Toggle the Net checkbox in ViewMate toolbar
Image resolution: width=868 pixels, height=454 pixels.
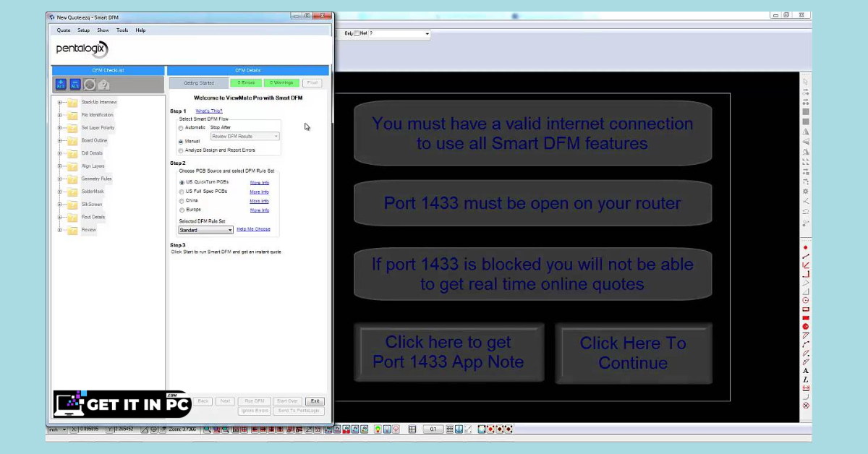pyautogui.click(x=357, y=33)
